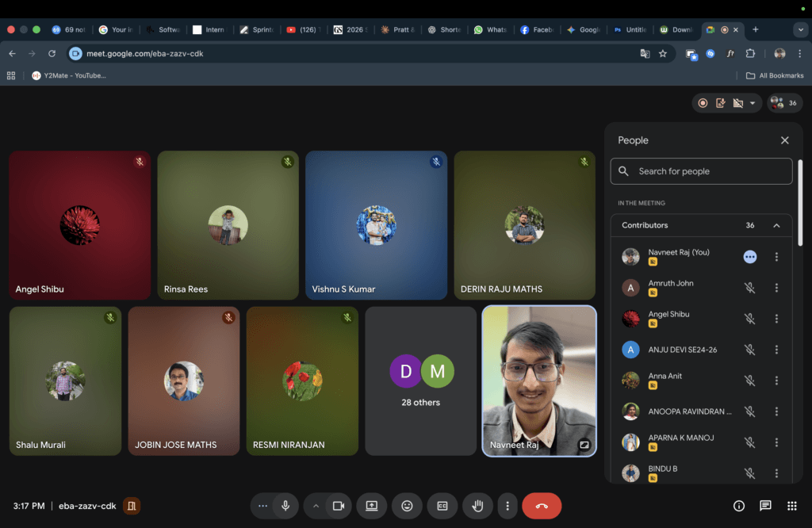Click the red leave call button

(542, 506)
